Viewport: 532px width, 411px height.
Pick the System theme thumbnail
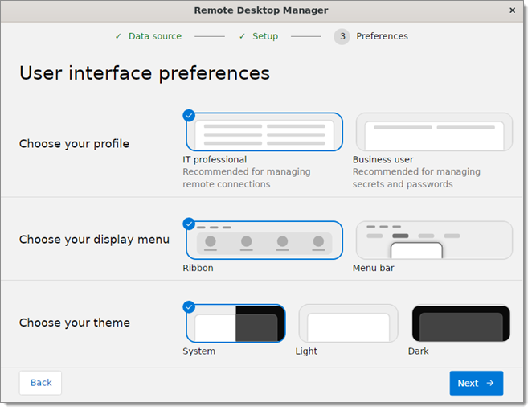pyautogui.click(x=235, y=323)
